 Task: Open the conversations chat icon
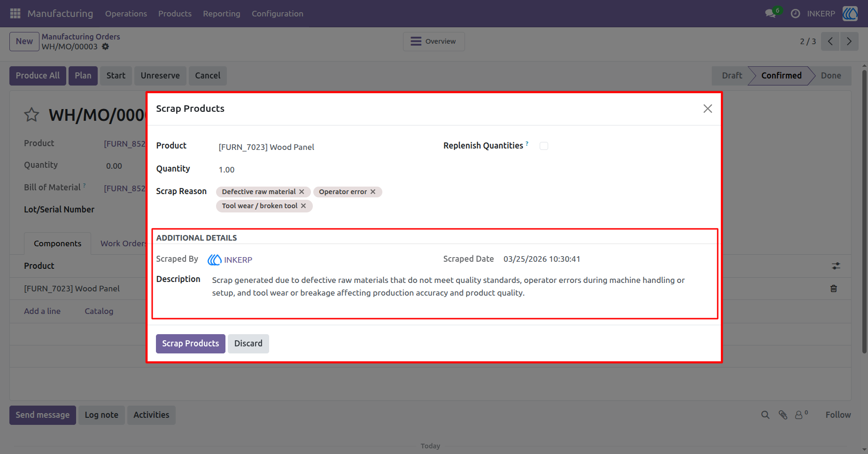tap(770, 14)
